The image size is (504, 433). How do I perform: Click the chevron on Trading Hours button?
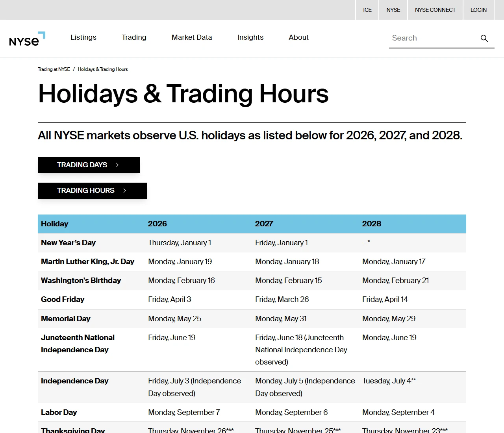[x=124, y=191]
